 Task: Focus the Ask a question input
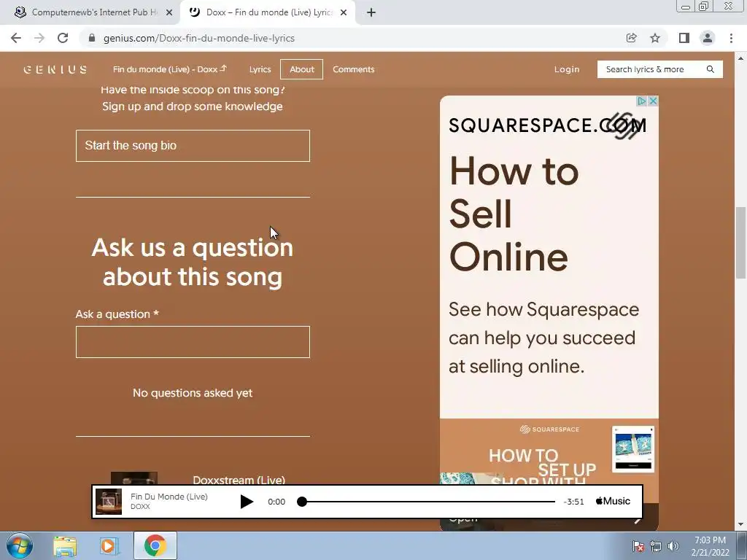coord(193,342)
